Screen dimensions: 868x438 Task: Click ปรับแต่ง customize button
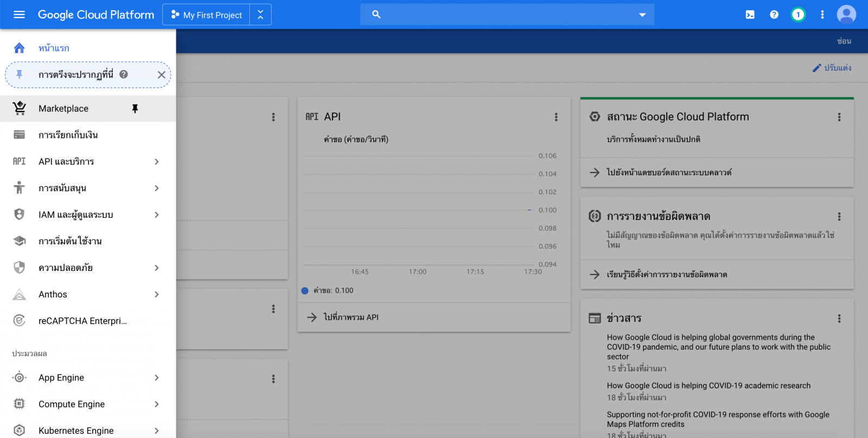(832, 68)
